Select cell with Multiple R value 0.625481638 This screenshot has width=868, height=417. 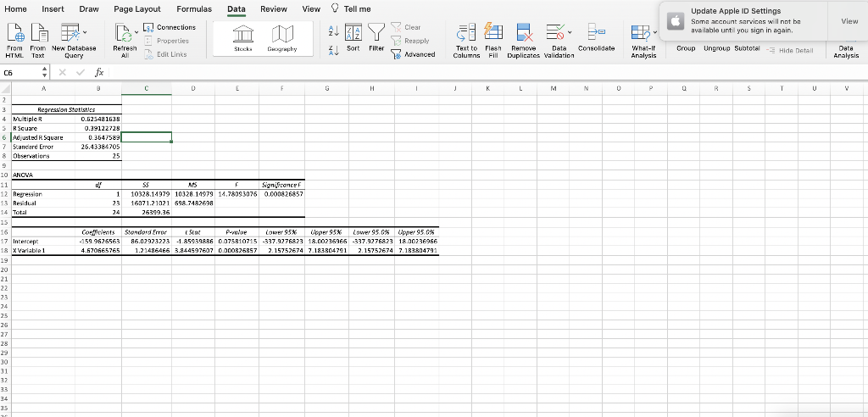98,119
